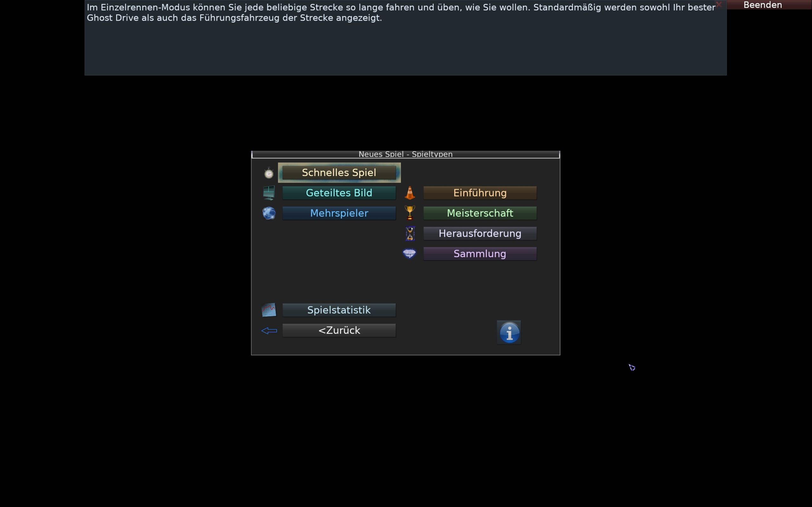Click the blue back arrow icon
Viewport: 812px width, 507px height.
click(269, 331)
